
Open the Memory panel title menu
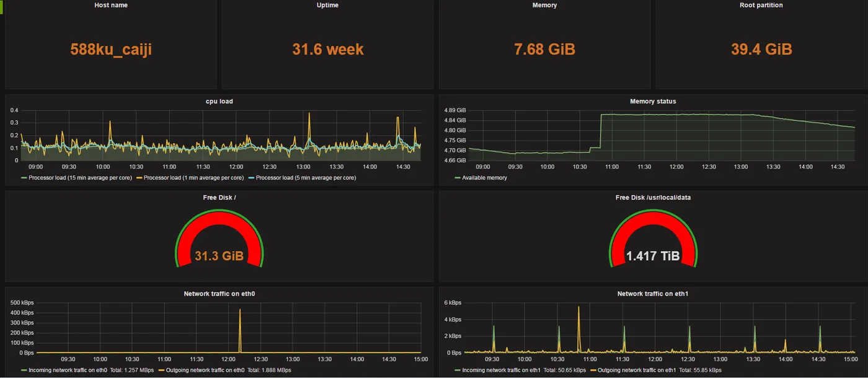(544, 5)
